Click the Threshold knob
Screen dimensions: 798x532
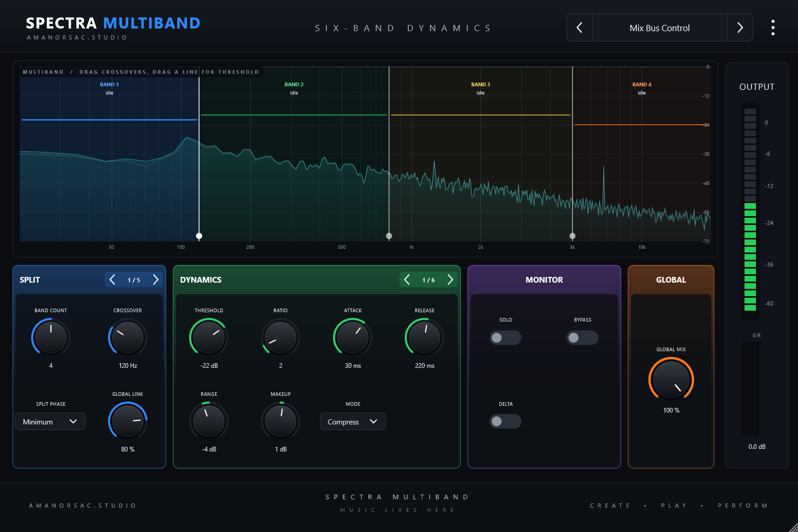[209, 337]
